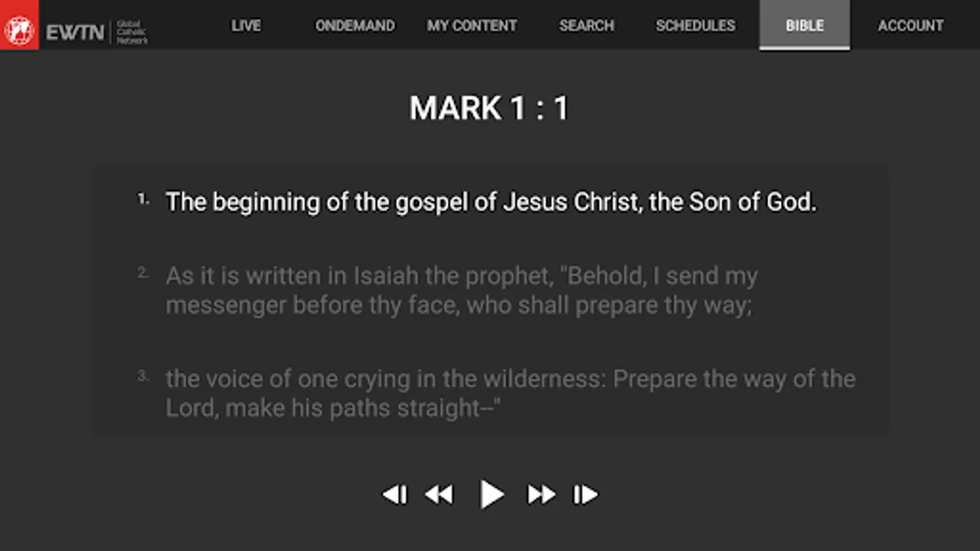Click the MARK 1 : 1 heading
Viewport: 980px width, 551px height.
(x=489, y=108)
